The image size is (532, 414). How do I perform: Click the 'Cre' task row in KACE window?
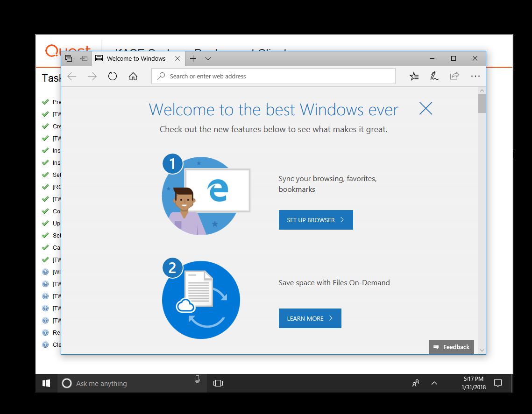[x=51, y=126]
